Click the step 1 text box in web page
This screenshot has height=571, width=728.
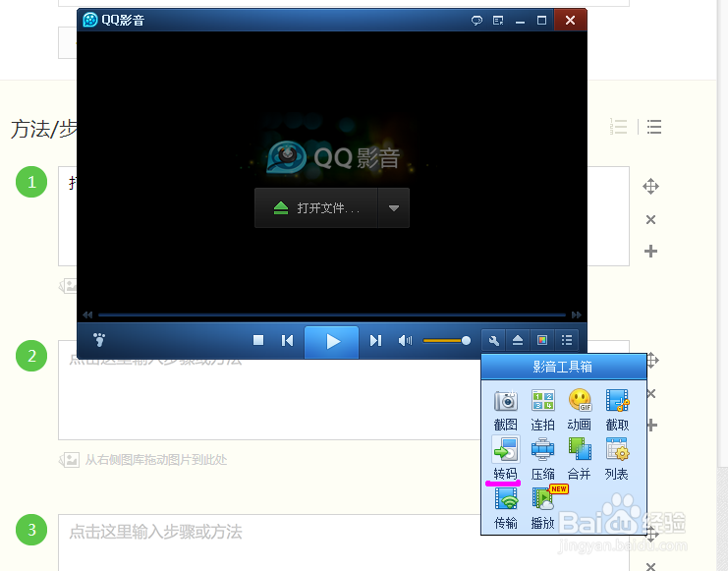(344, 216)
